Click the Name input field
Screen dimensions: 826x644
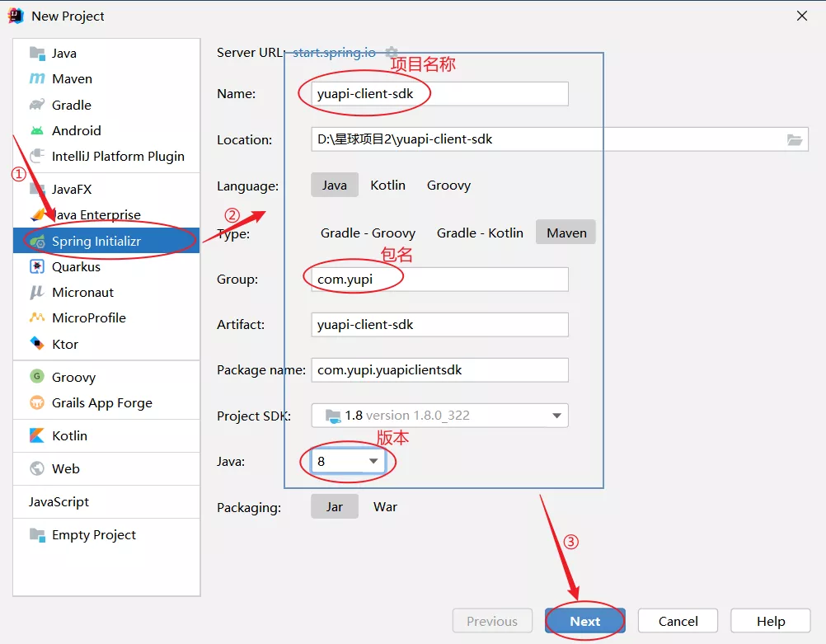tap(440, 94)
